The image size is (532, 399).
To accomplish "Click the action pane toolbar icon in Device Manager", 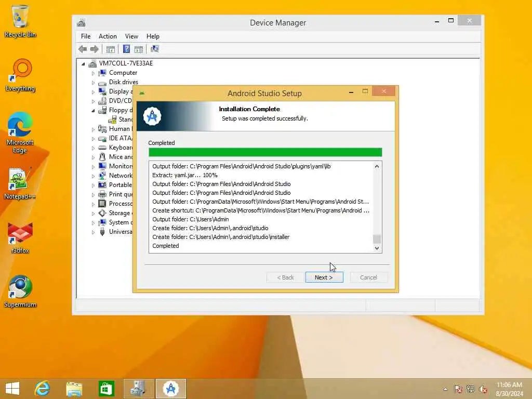I will click(x=138, y=49).
